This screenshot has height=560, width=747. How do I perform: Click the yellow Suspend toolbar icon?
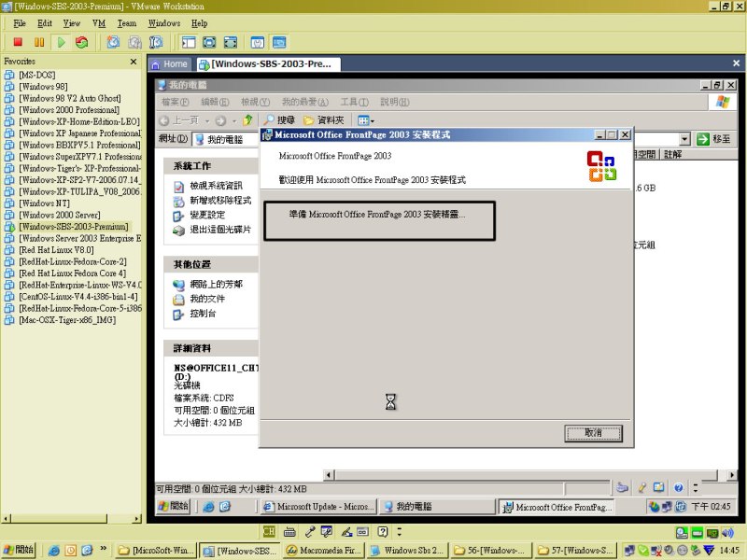pos(39,42)
